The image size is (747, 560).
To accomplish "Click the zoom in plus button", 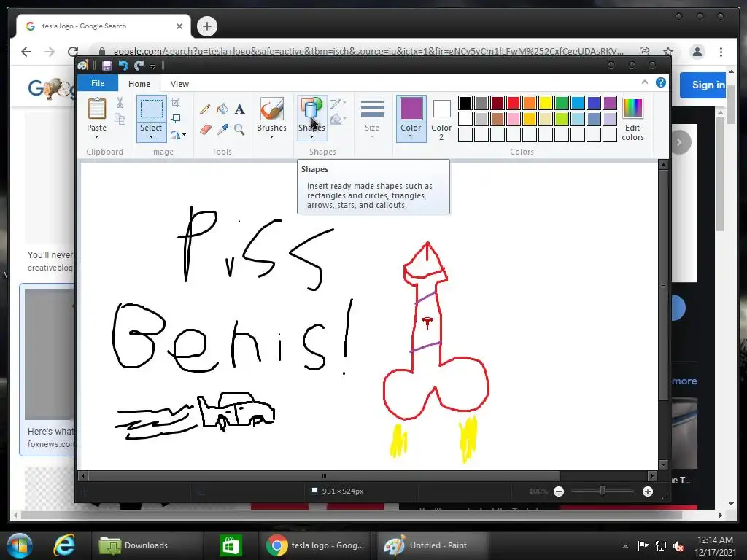I will 648,491.
